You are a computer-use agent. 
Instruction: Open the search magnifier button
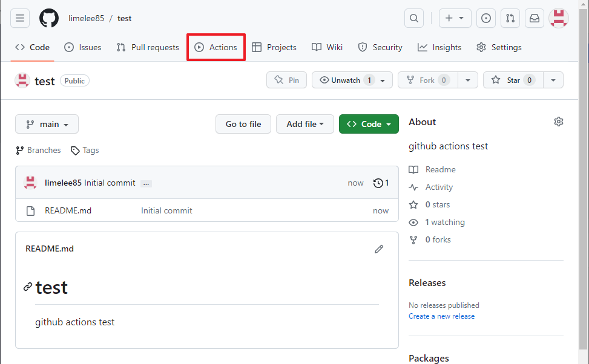(x=414, y=18)
